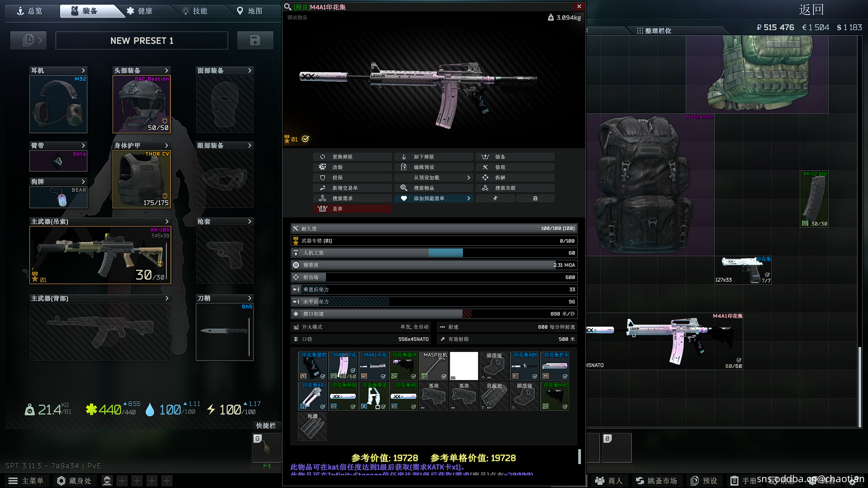
Task: Click the MASP拉机 charging handle slot
Action: [x=434, y=366]
